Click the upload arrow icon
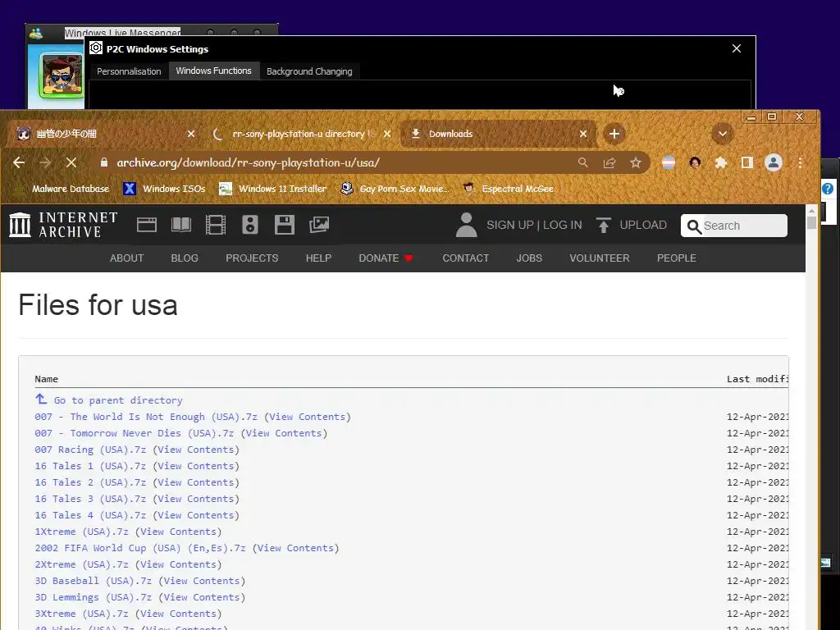This screenshot has height=630, width=840. pyautogui.click(x=603, y=225)
